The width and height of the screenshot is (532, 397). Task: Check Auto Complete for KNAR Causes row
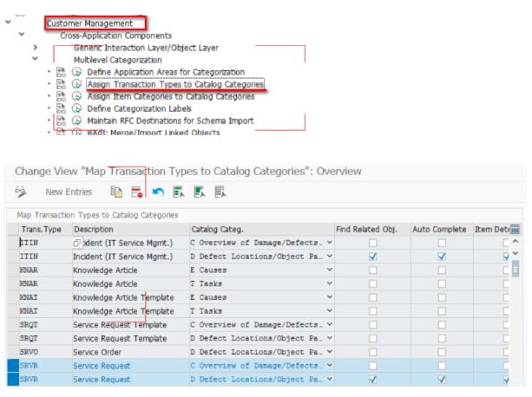pos(442,270)
